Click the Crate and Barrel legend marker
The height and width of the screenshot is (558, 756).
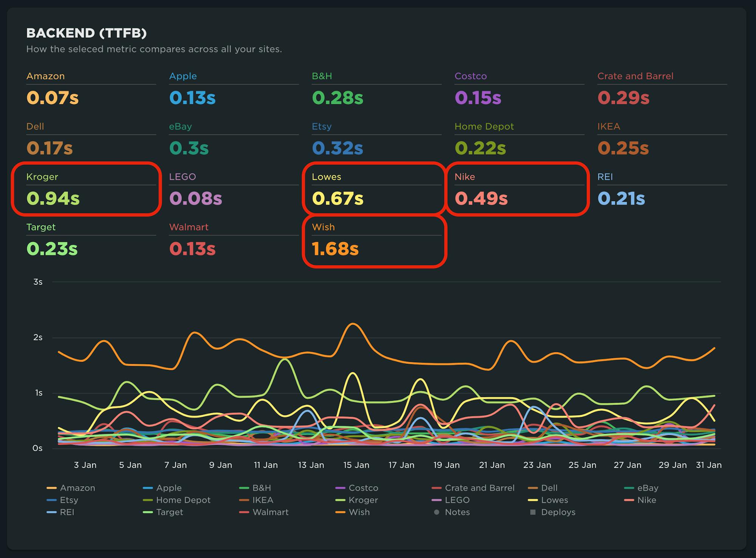435,488
